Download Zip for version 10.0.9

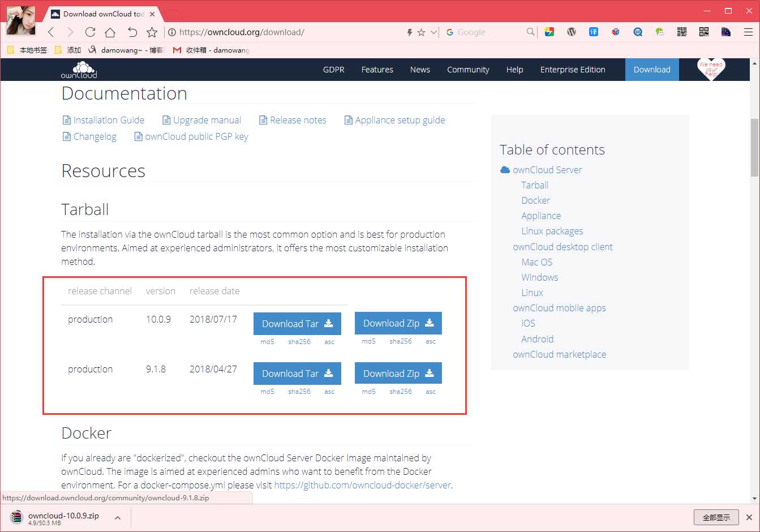(398, 323)
